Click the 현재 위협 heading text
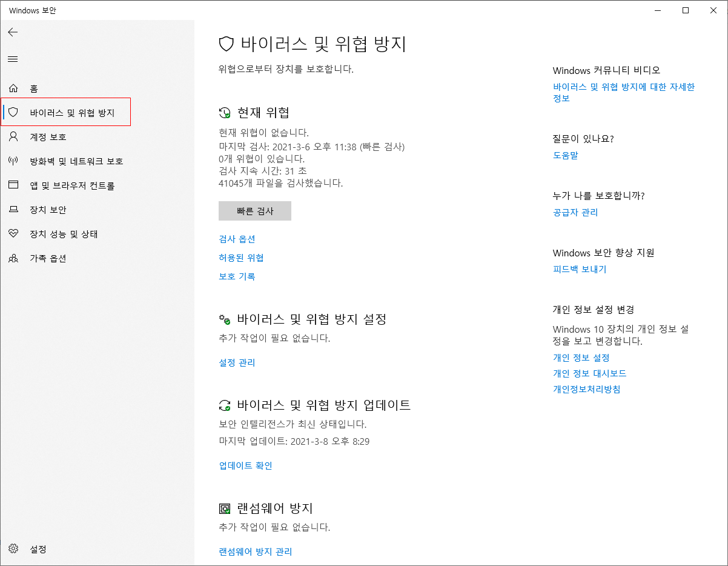728x566 pixels. click(x=263, y=112)
